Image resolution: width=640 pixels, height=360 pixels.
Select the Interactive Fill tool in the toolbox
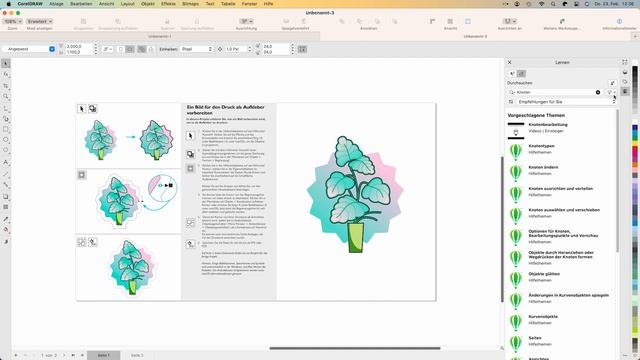click(6, 230)
